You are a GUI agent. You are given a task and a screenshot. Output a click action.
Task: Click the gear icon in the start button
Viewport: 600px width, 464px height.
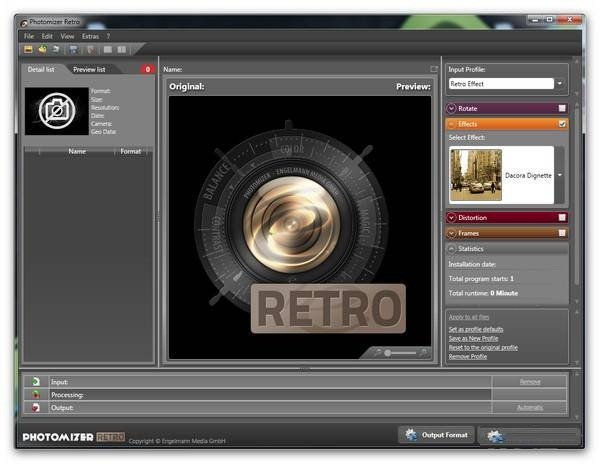pyautogui.click(x=496, y=436)
